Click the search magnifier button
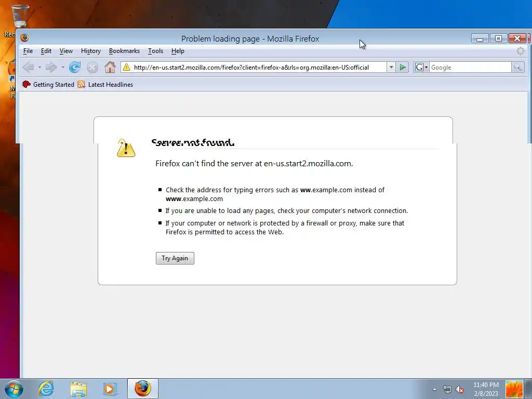Viewport: 532px width, 399px height. (x=518, y=67)
